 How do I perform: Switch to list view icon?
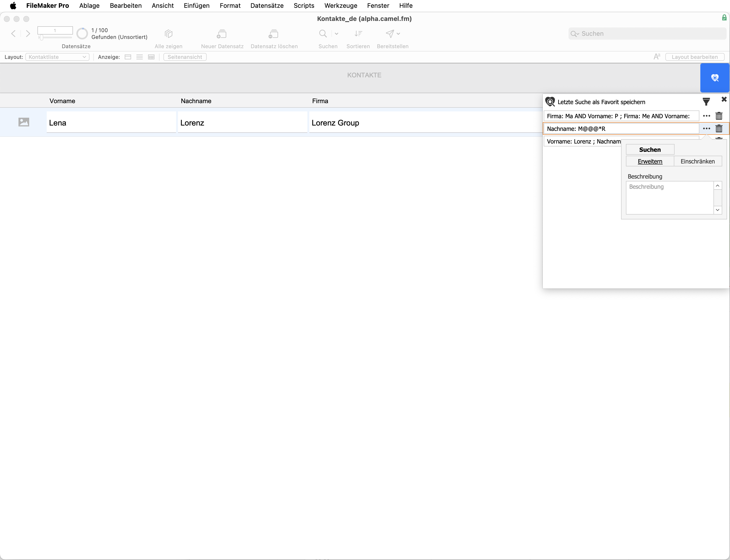[140, 57]
